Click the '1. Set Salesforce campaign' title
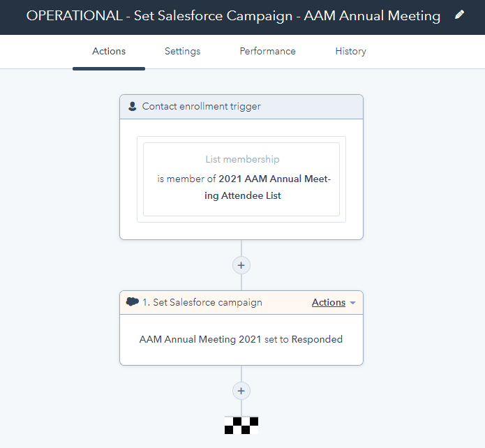Image resolution: width=485 pixels, height=448 pixels. coord(202,302)
